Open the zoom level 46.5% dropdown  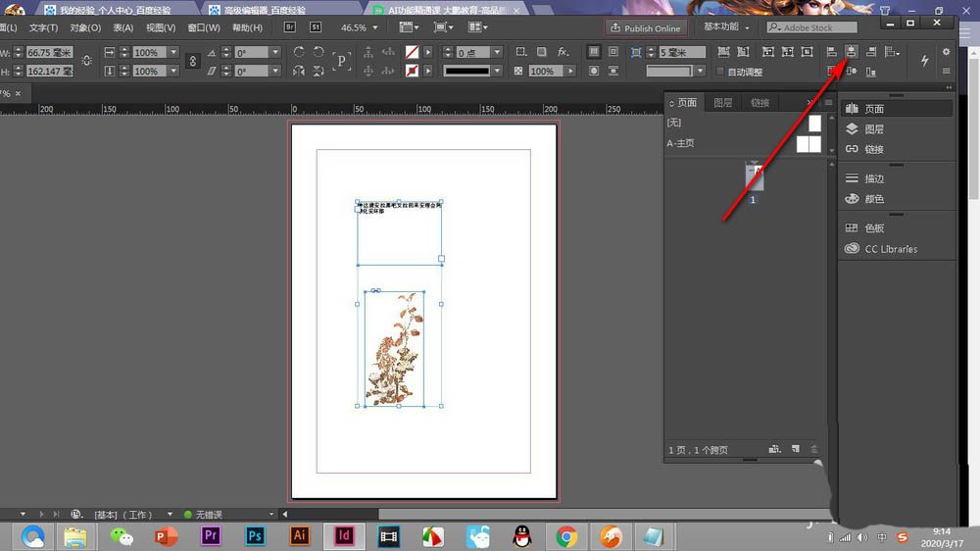click(x=375, y=27)
